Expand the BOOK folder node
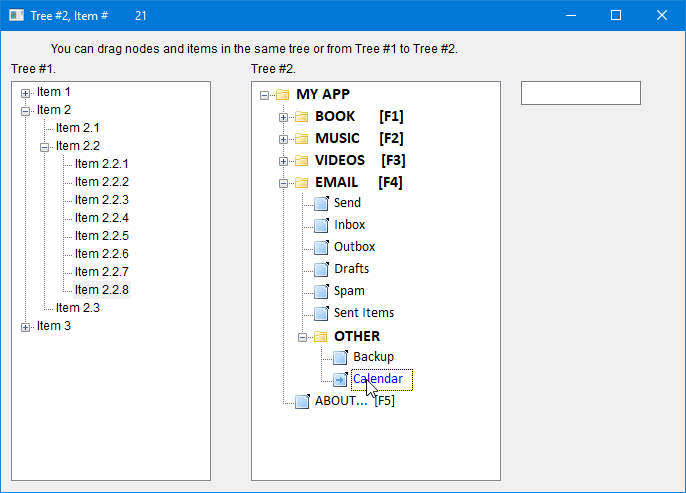The image size is (686, 493). click(x=283, y=117)
